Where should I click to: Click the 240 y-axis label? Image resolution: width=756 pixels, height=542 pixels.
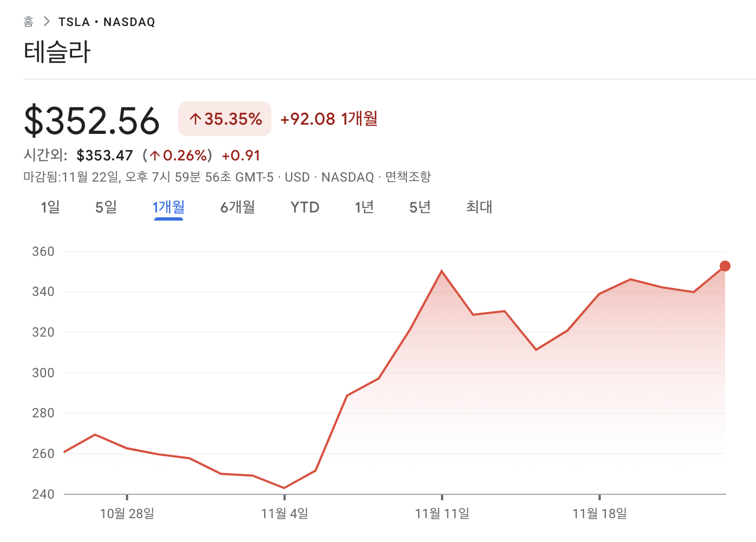click(43, 494)
